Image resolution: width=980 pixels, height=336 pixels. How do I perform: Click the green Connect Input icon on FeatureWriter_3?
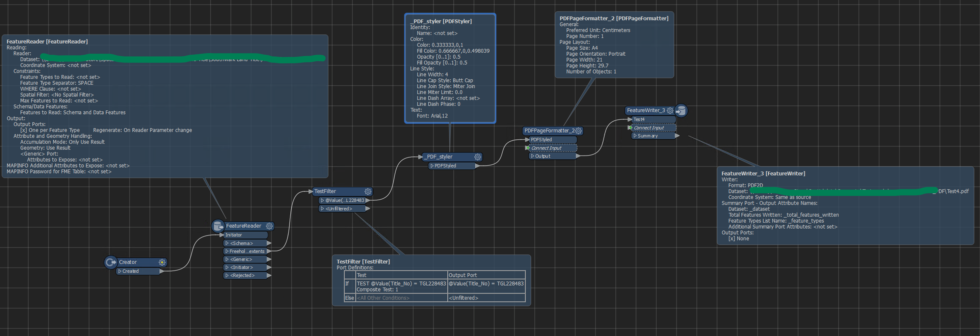[630, 128]
